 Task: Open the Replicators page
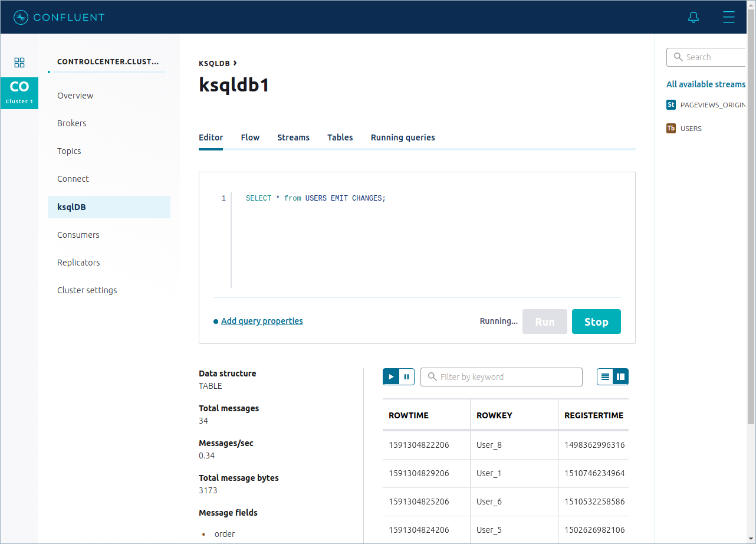click(x=78, y=263)
